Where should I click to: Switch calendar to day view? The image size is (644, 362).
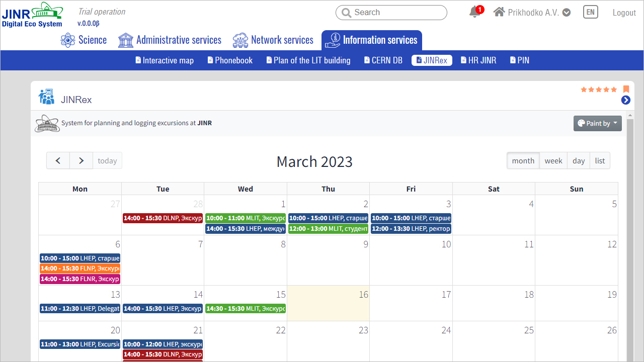click(x=578, y=161)
